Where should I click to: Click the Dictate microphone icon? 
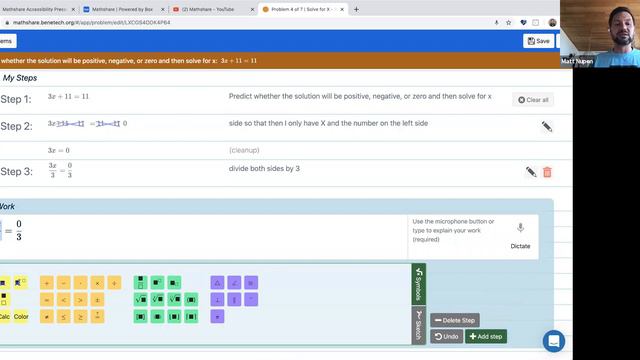[x=520, y=228]
